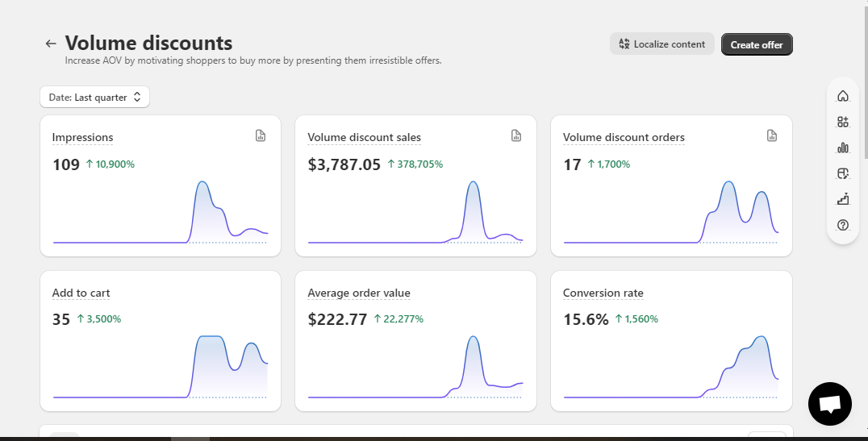Open the help question mark icon
Viewport: 868px width, 441px height.
(842, 225)
